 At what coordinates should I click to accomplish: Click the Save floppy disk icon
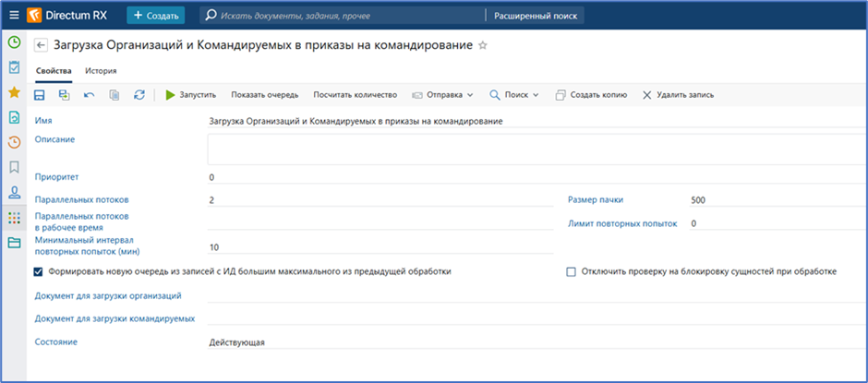pos(39,95)
